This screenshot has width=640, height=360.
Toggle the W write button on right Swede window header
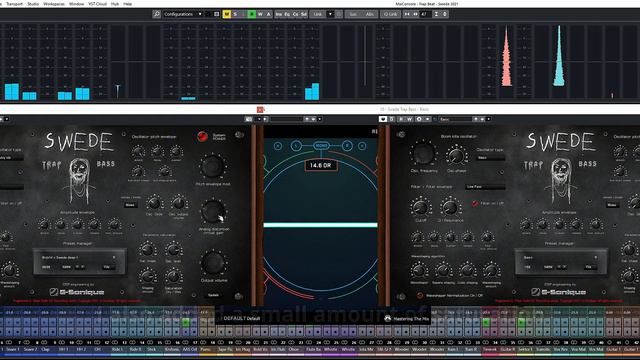pos(409,119)
